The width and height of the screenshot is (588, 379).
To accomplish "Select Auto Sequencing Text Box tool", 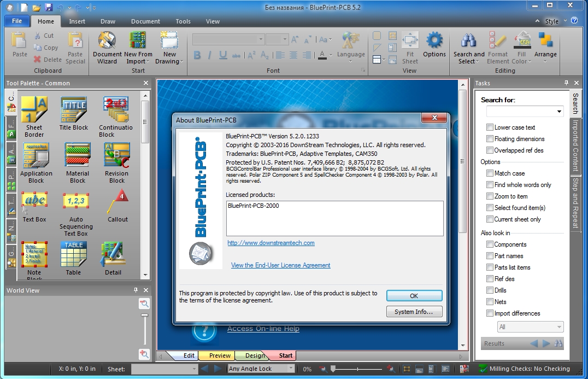I will click(76, 214).
